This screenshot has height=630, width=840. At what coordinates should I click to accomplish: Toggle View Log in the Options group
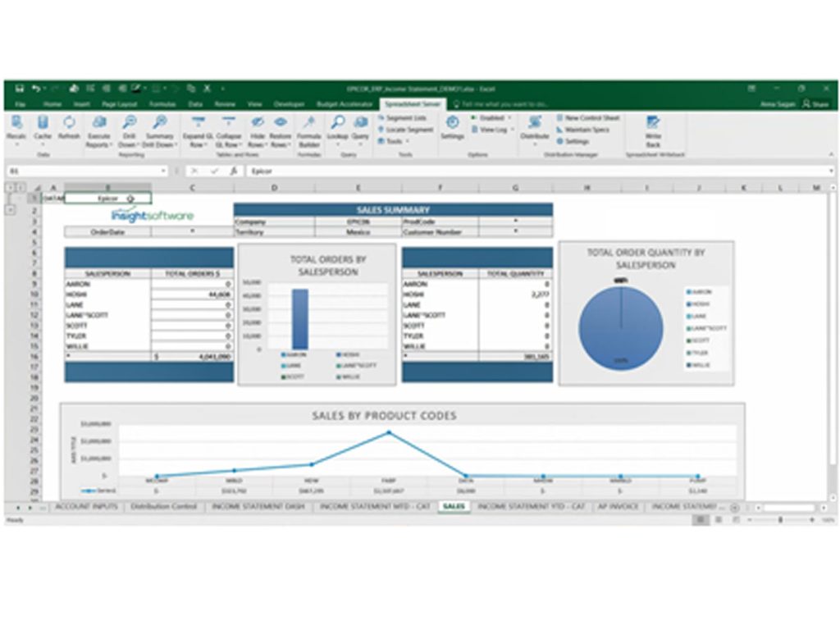click(490, 129)
